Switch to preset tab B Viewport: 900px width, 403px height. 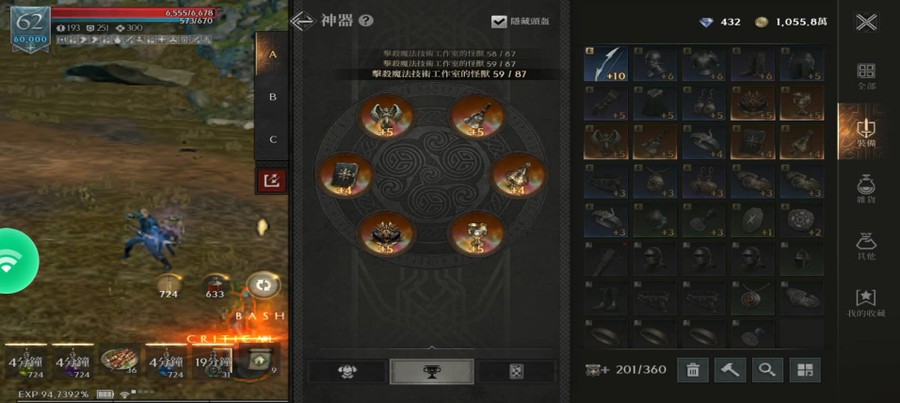click(x=273, y=97)
